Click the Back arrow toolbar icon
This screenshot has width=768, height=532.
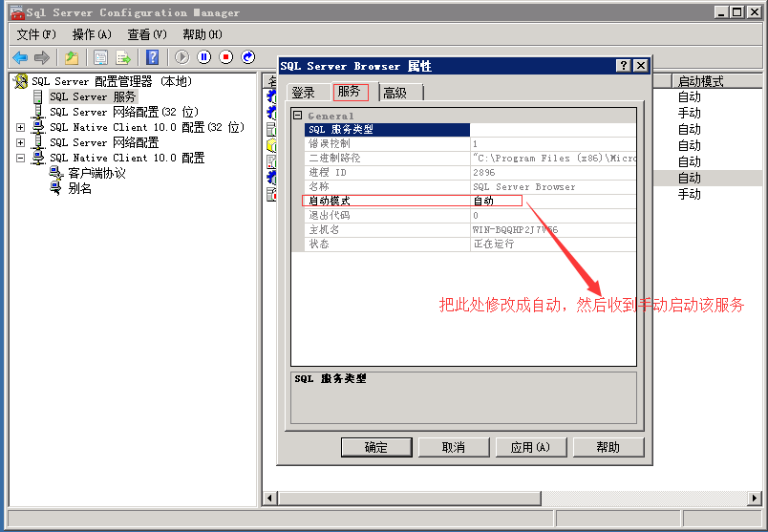(x=20, y=57)
